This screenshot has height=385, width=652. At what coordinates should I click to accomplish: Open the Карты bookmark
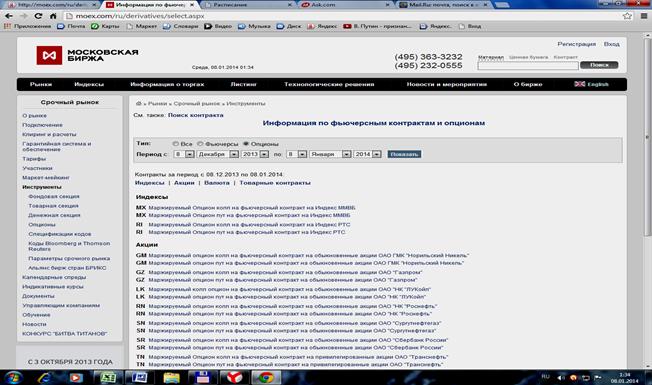pos(105,26)
